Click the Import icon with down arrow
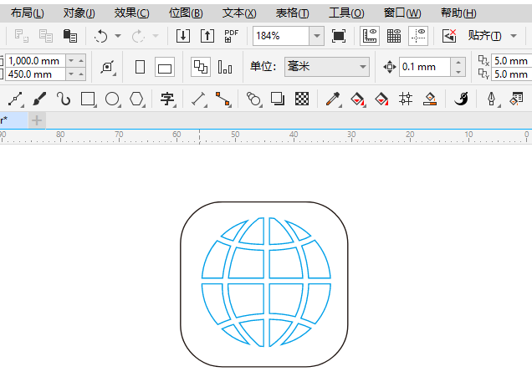The height and width of the screenshot is (392, 532). click(x=183, y=36)
